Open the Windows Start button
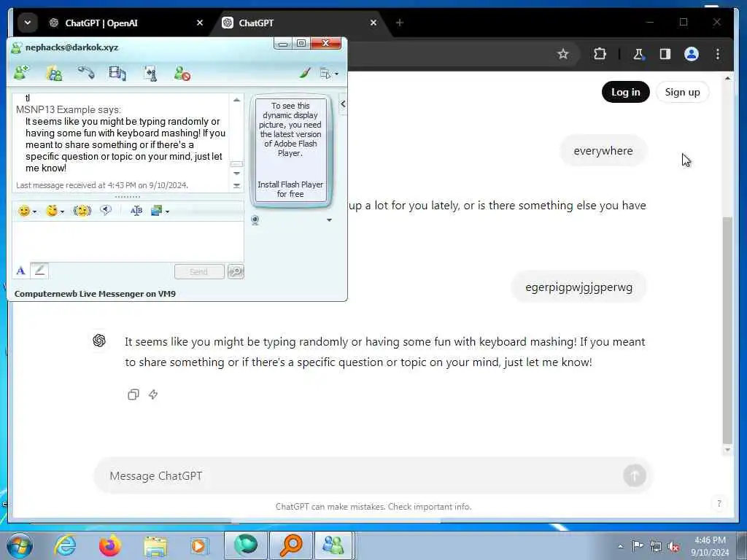Viewport: 747px width, 560px height. tap(20, 545)
